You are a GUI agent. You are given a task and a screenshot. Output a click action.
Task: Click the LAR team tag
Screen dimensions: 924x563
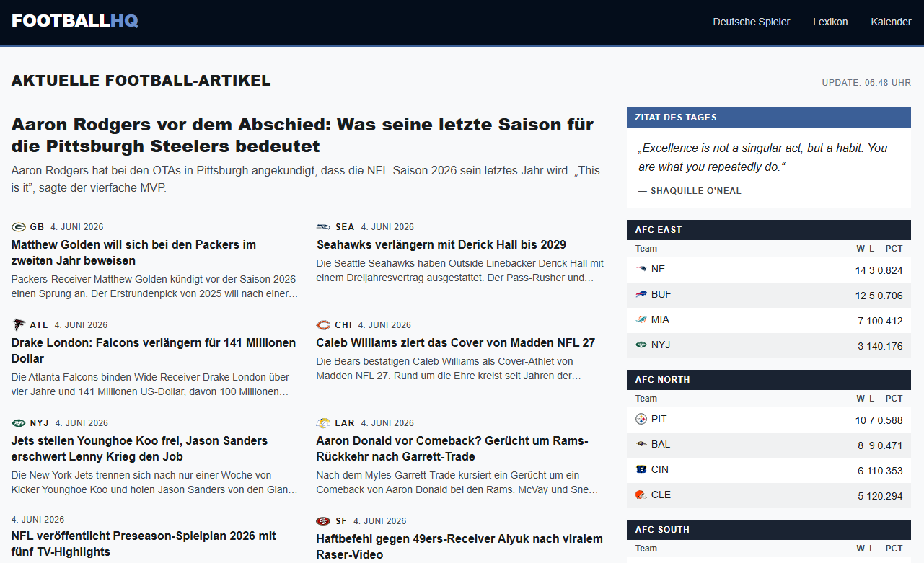coord(345,423)
